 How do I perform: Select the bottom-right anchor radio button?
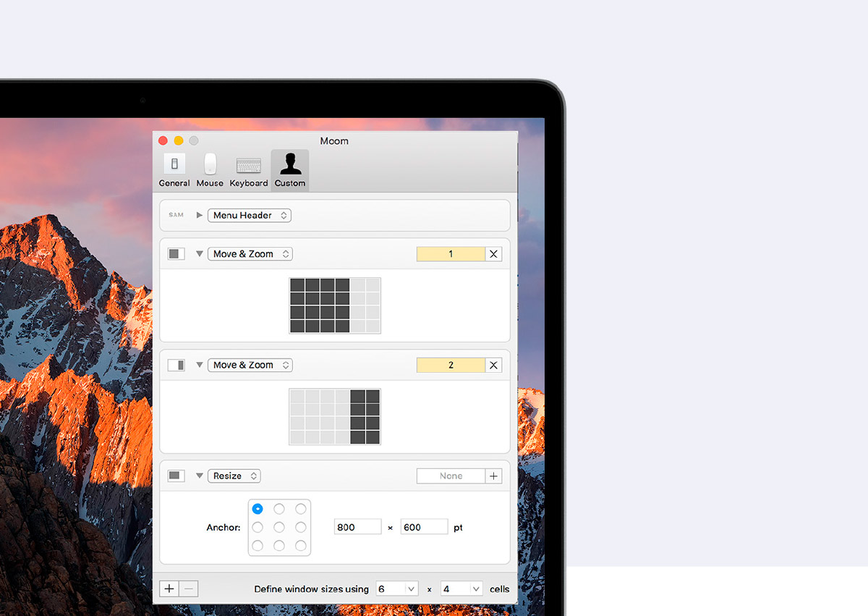(301, 546)
